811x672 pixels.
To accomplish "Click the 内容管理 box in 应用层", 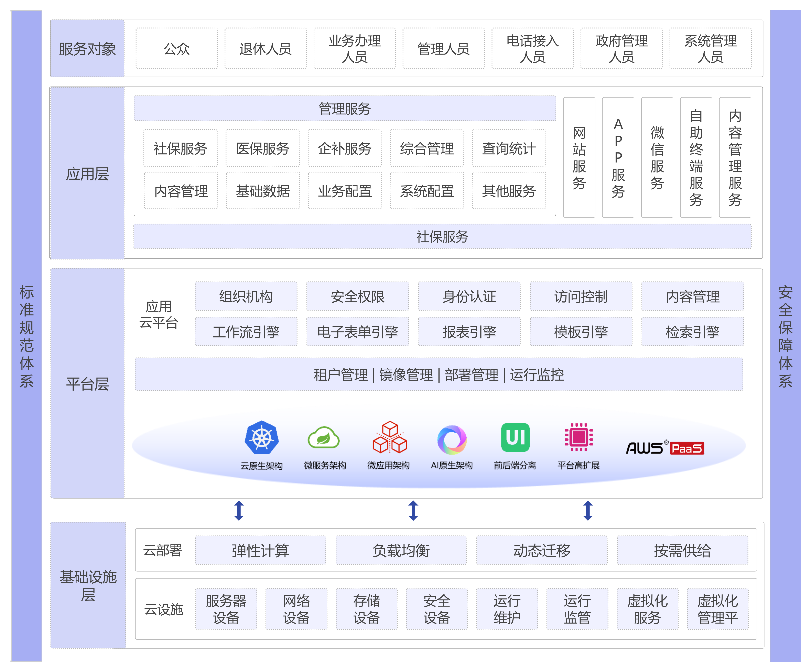I will coord(181,191).
